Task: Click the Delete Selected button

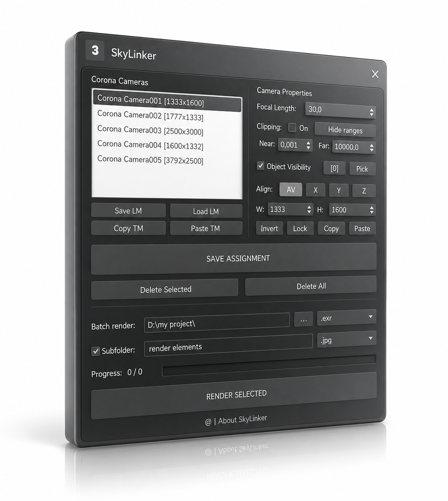Action: click(x=165, y=288)
